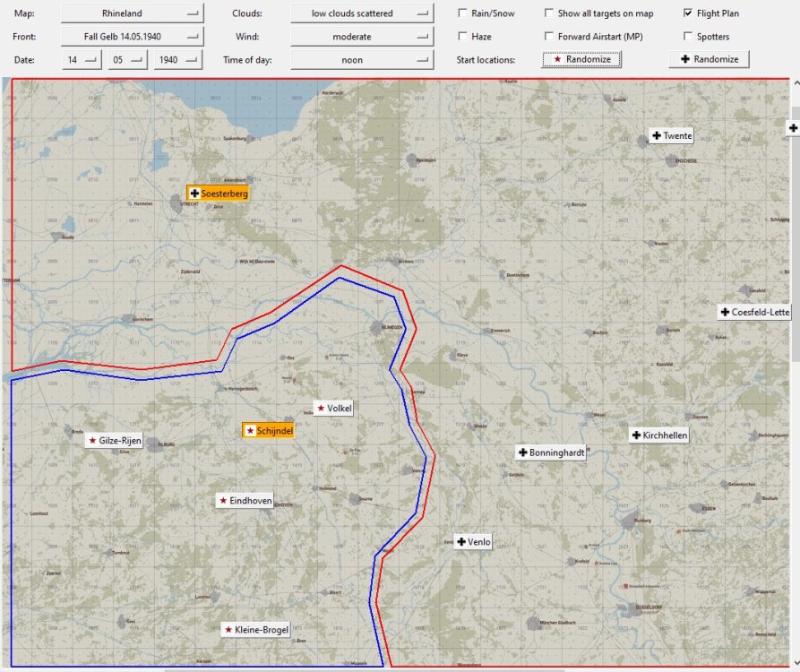This screenshot has height=672, width=800.
Task: Click the Nijmegen city label on the map
Action: [x=391, y=328]
